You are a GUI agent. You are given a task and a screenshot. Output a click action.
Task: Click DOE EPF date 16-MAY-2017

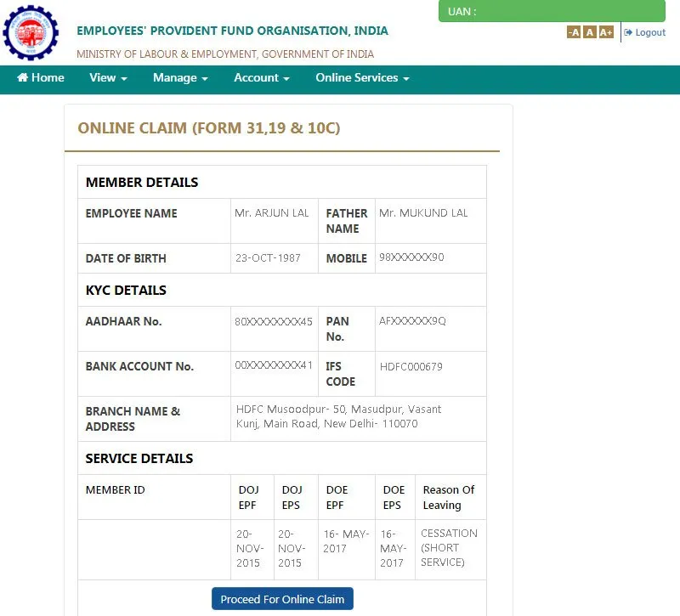click(346, 541)
